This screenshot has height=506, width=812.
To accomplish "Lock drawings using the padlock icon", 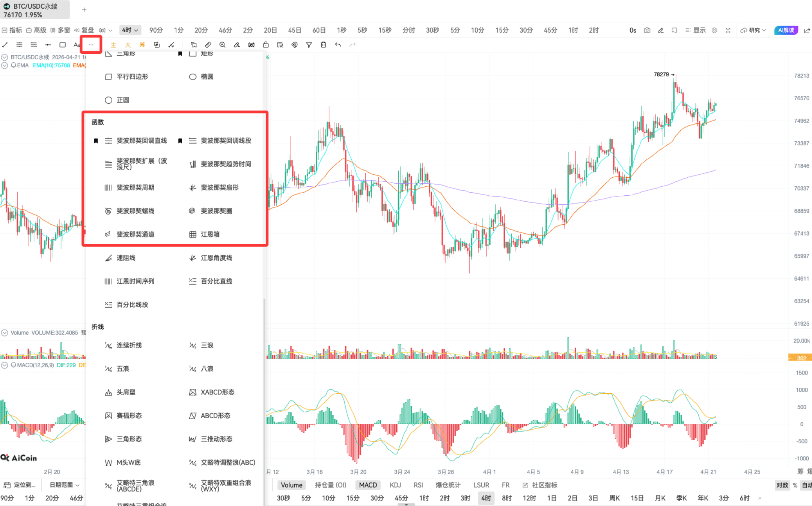I will click(265, 45).
